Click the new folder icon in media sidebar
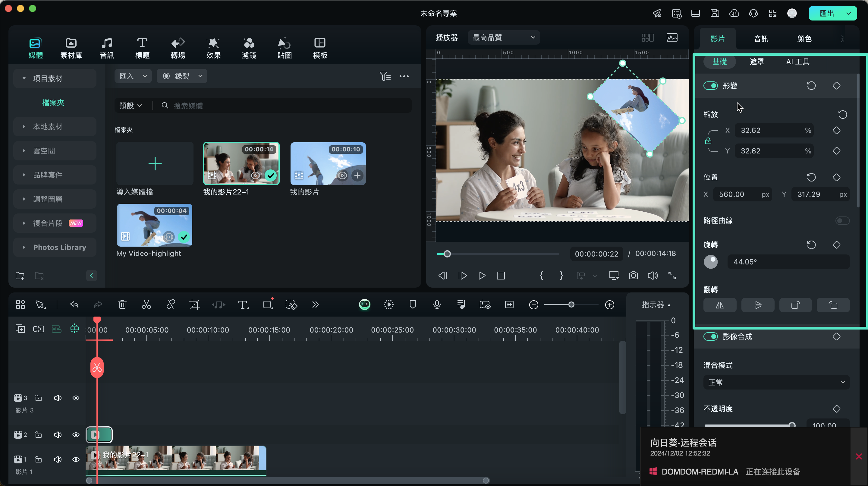Viewport: 868px width, 486px height. coord(20,276)
